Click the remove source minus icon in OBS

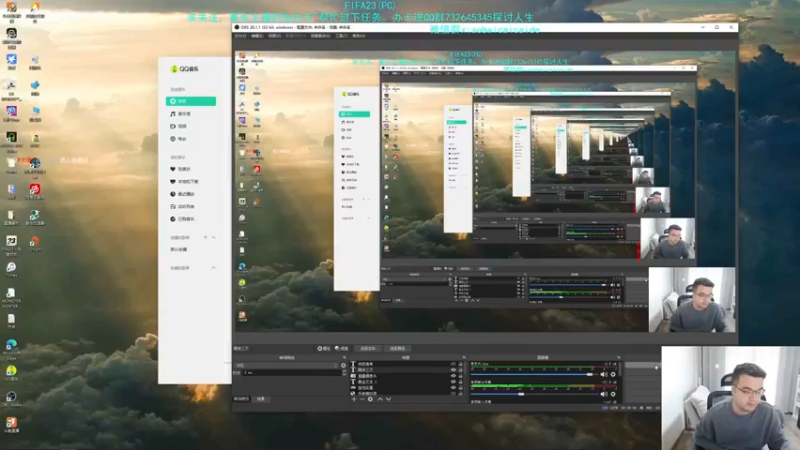362,399
